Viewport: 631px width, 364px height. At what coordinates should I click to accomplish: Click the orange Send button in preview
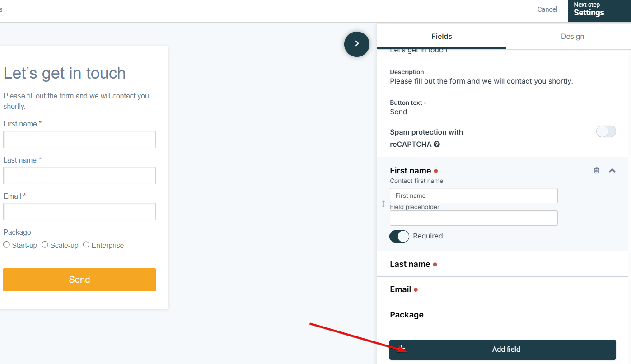click(79, 280)
